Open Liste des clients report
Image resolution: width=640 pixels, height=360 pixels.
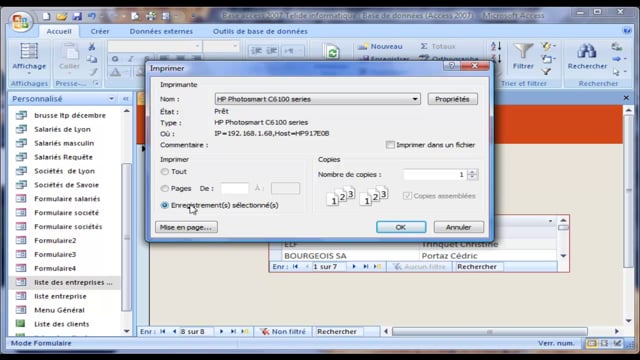point(62,324)
